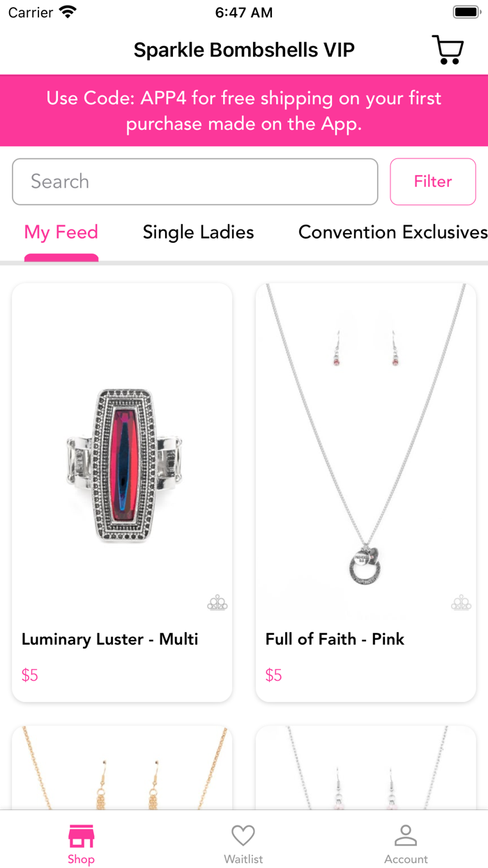Select the My Feed tab
This screenshot has height=868, width=488.
click(x=61, y=232)
